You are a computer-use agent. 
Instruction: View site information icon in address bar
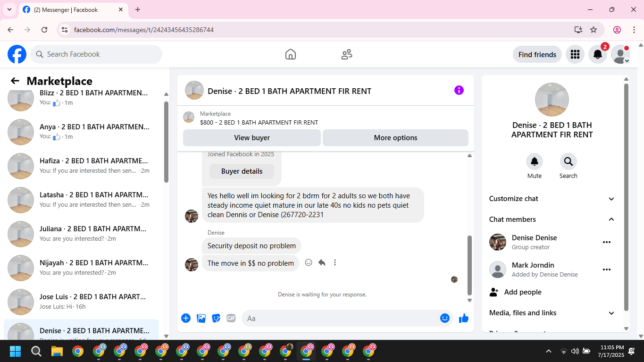65,30
